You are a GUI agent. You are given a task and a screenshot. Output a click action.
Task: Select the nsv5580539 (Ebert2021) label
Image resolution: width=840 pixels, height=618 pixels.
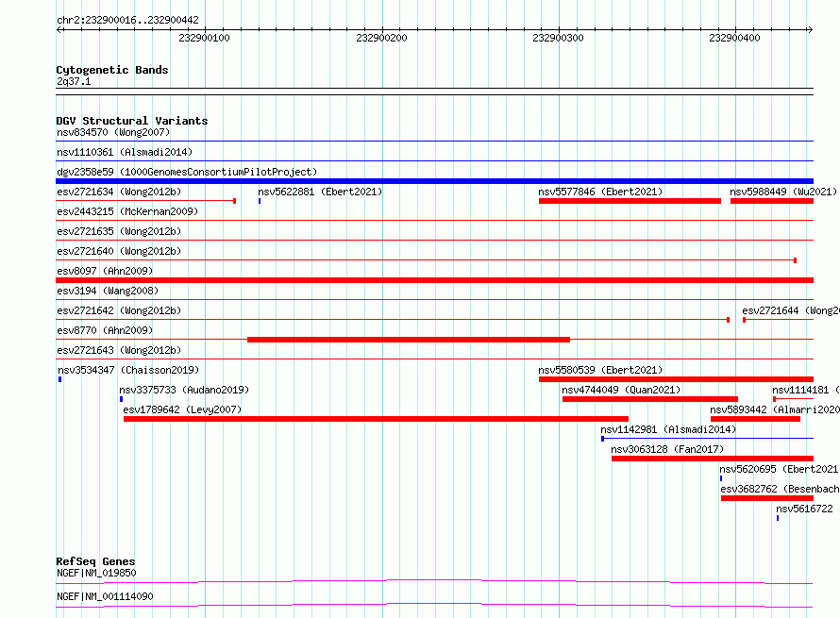(x=600, y=370)
